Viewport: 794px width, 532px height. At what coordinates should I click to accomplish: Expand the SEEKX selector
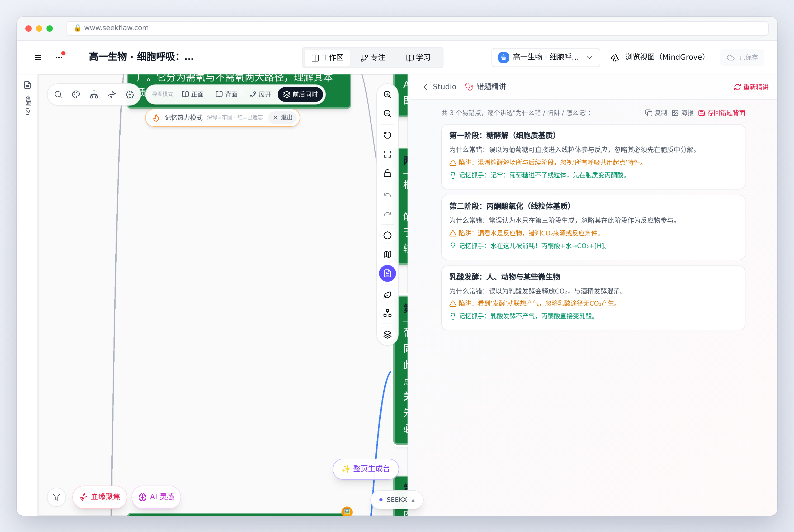coord(397,500)
